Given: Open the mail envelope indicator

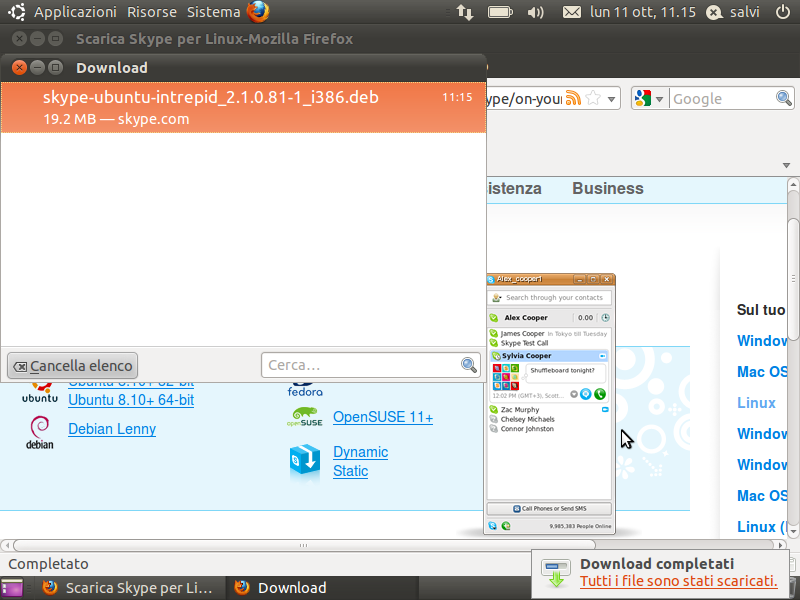Looking at the screenshot, I should click(571, 12).
